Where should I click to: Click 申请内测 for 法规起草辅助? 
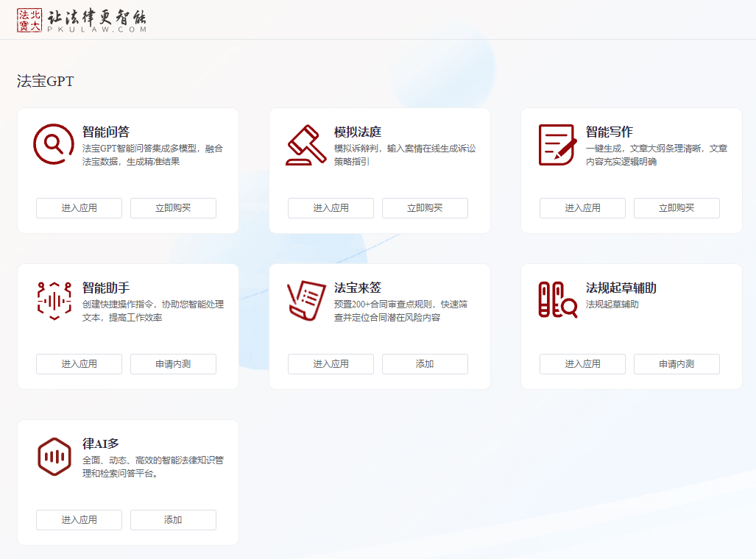click(x=676, y=364)
